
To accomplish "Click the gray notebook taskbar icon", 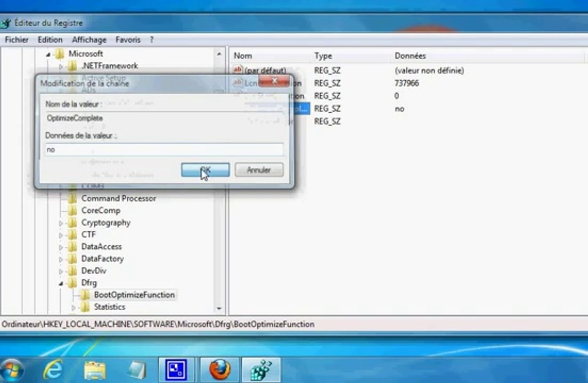I will pyautogui.click(x=136, y=370).
